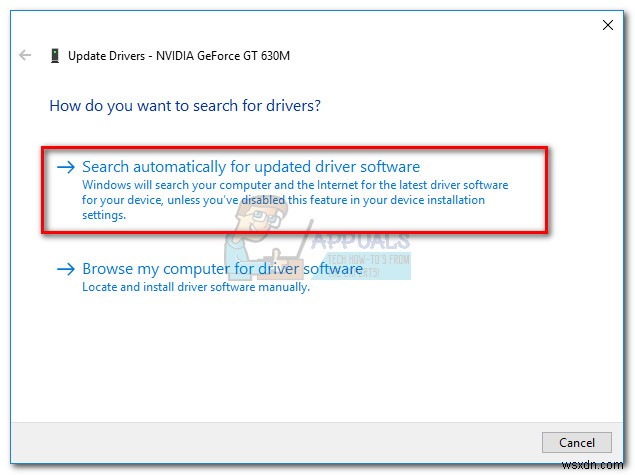Close the Update Drivers dialog with X
Viewport: 635px width, 475px height.
pyautogui.click(x=607, y=25)
